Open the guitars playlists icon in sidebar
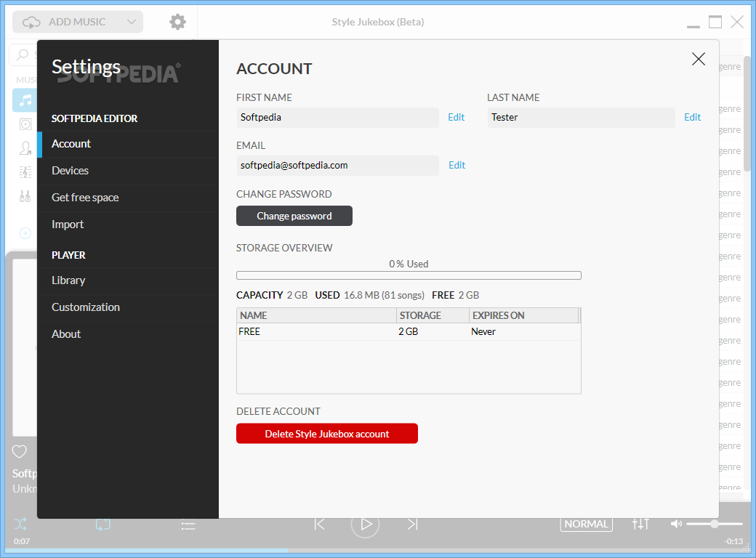Image resolution: width=756 pixels, height=558 pixels. [x=25, y=196]
